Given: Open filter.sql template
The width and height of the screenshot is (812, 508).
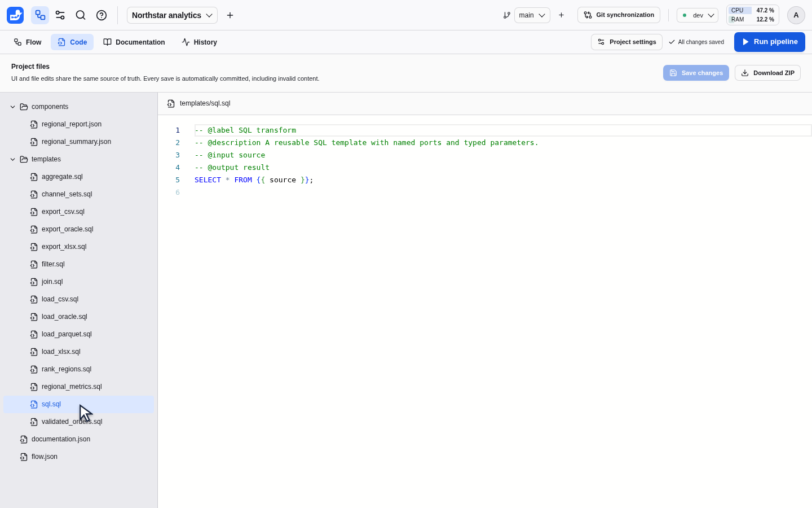Looking at the screenshot, I should tap(79, 264).
